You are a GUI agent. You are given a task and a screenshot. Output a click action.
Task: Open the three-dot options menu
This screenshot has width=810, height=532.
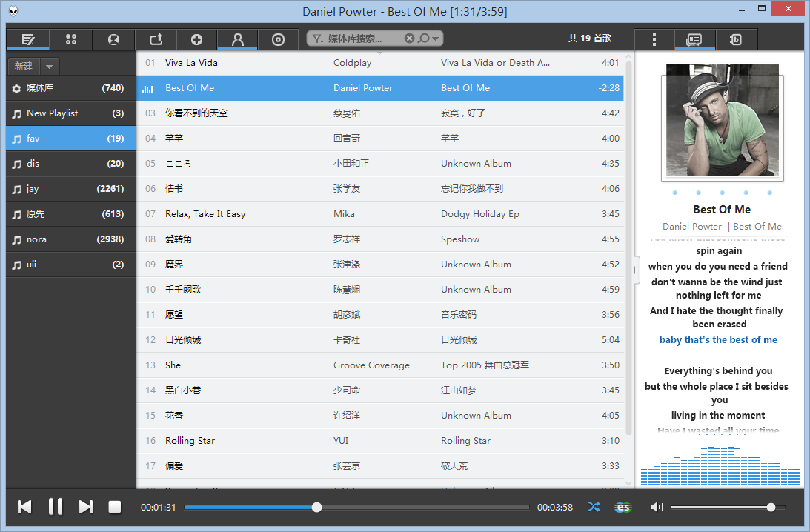[x=654, y=39]
